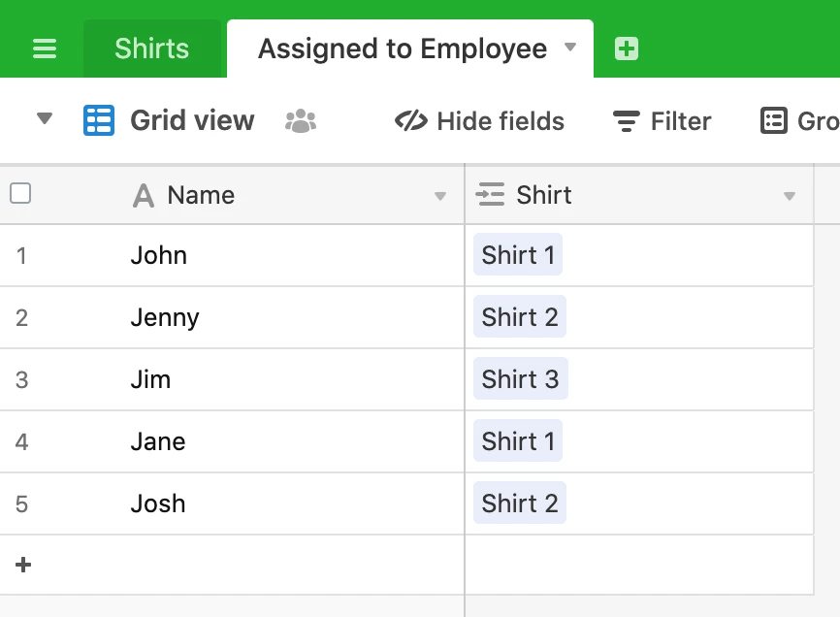This screenshot has height=617, width=840.
Task: Open the hamburger tables menu icon
Action: (x=45, y=49)
